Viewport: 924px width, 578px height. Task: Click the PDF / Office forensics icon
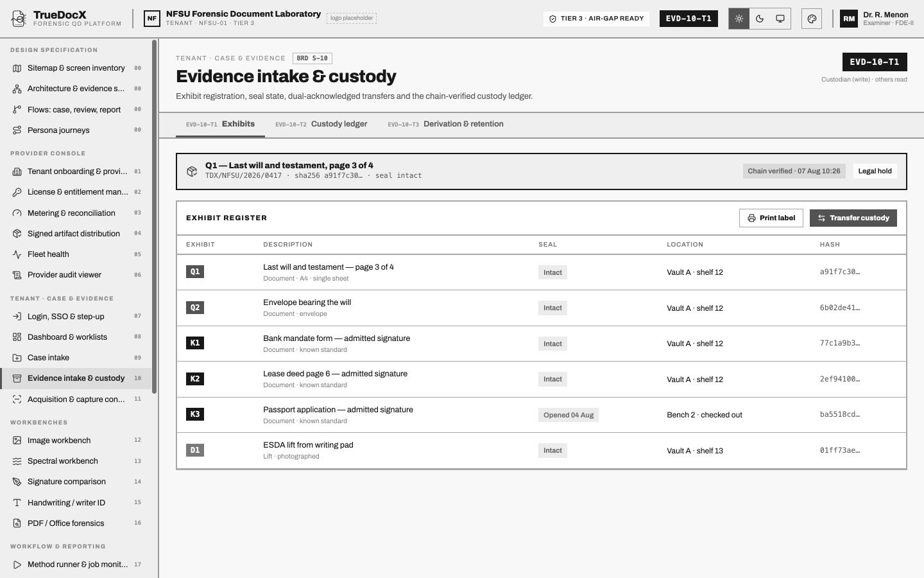pos(17,523)
